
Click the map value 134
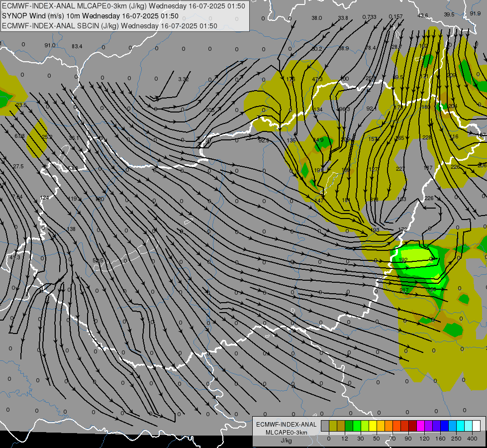click(318, 110)
